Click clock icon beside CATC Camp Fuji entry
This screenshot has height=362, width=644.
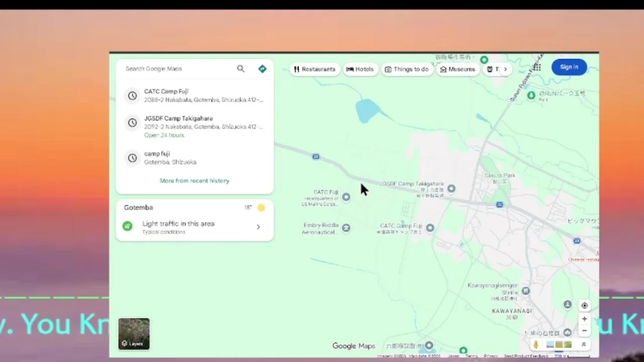click(132, 96)
